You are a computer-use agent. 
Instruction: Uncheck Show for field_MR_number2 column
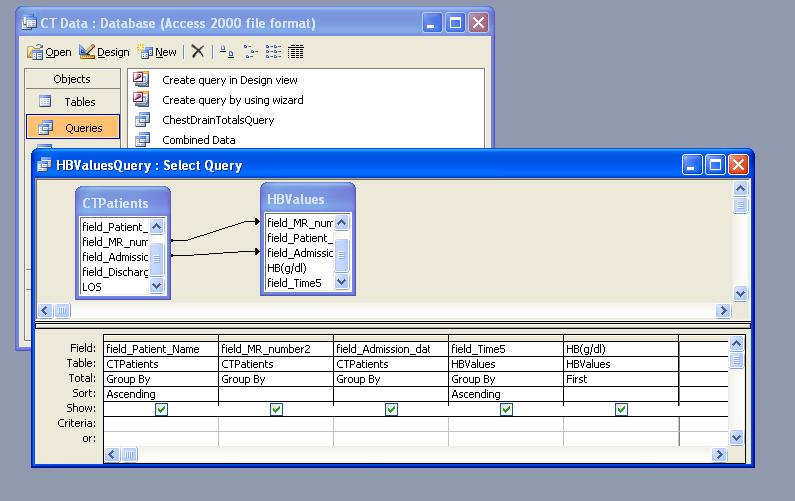pos(276,409)
